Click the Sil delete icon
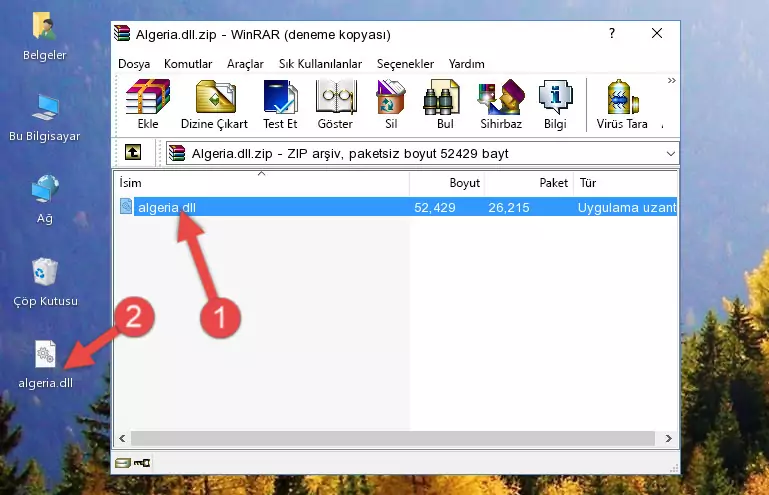769x495 pixels. (x=391, y=104)
